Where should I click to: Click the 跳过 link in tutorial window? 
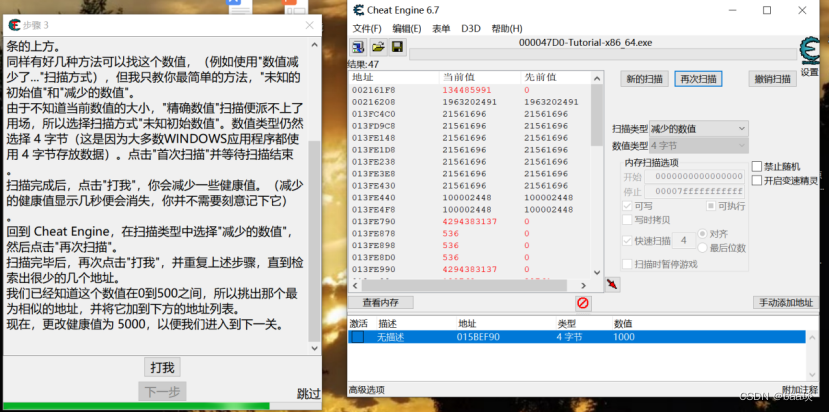click(308, 393)
